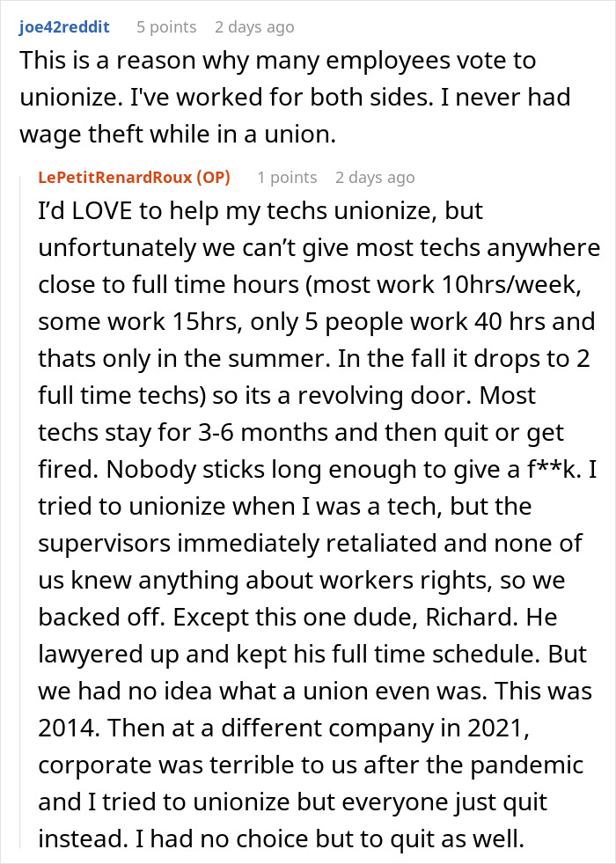Click the "5 points" score on joe42reddit's comment
Screen dimensions: 616x864
tap(166, 26)
